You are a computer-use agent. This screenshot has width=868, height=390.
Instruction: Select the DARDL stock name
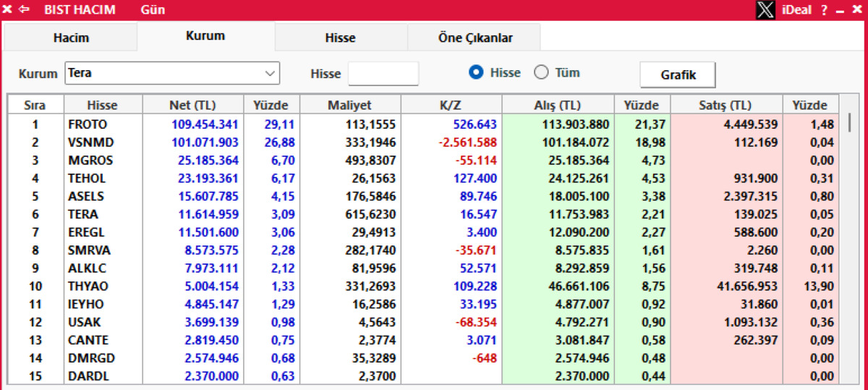click(x=88, y=376)
